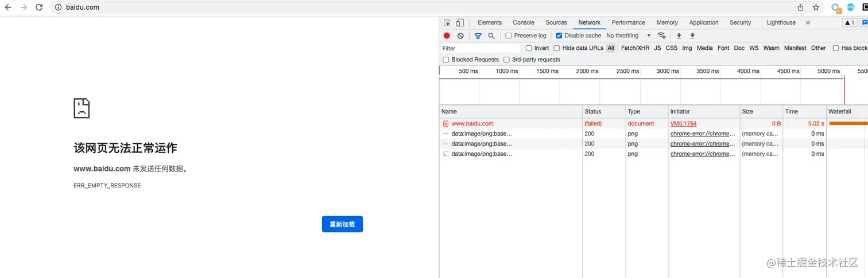The width and height of the screenshot is (868, 278).
Task: Filter requests by Other
Action: click(x=819, y=48)
